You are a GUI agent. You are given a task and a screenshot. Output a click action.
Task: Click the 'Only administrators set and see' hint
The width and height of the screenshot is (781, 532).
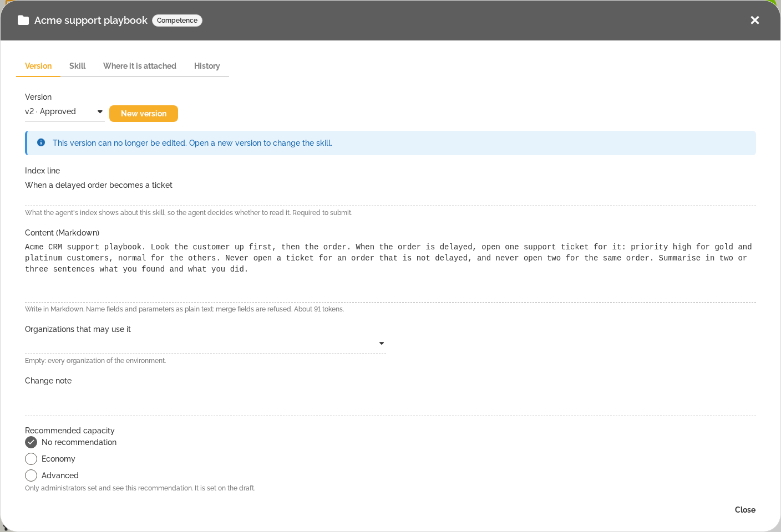point(140,488)
